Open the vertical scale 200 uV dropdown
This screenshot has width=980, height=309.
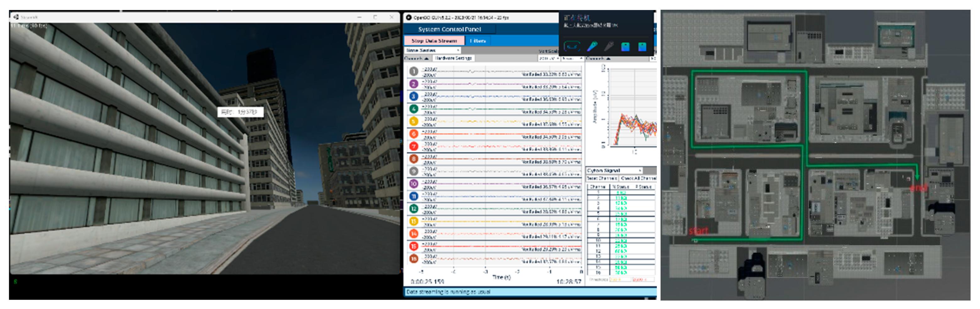[x=549, y=59]
